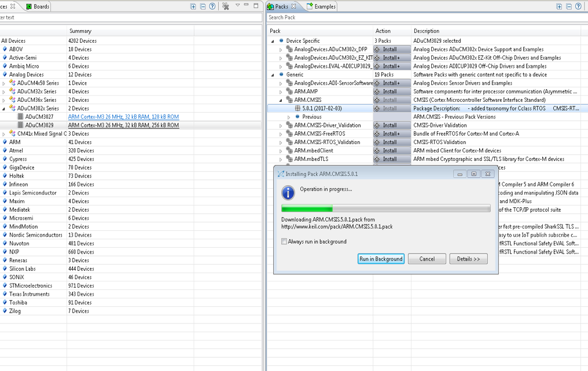Install AnalogDevices.ADuCM302x_DFP pack
This screenshot has height=371, width=588.
point(392,49)
